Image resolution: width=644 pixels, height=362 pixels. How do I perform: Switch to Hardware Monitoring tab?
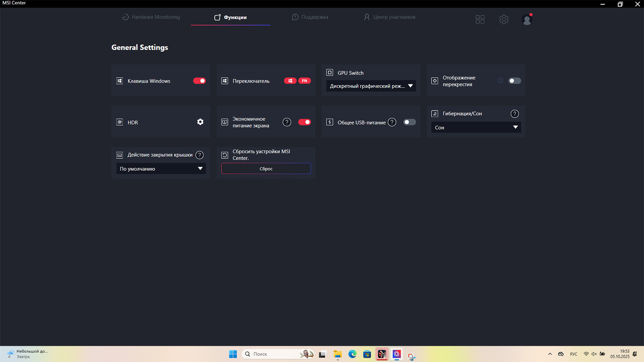[x=151, y=17]
